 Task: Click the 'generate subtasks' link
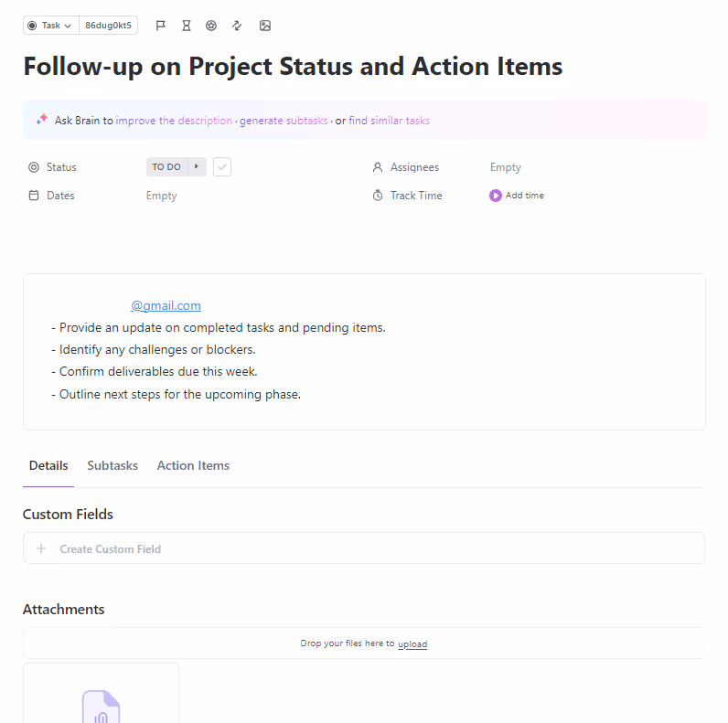[284, 121]
